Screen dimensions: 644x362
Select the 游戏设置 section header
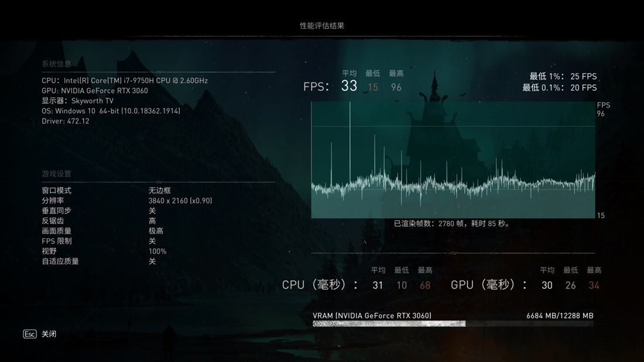[57, 174]
